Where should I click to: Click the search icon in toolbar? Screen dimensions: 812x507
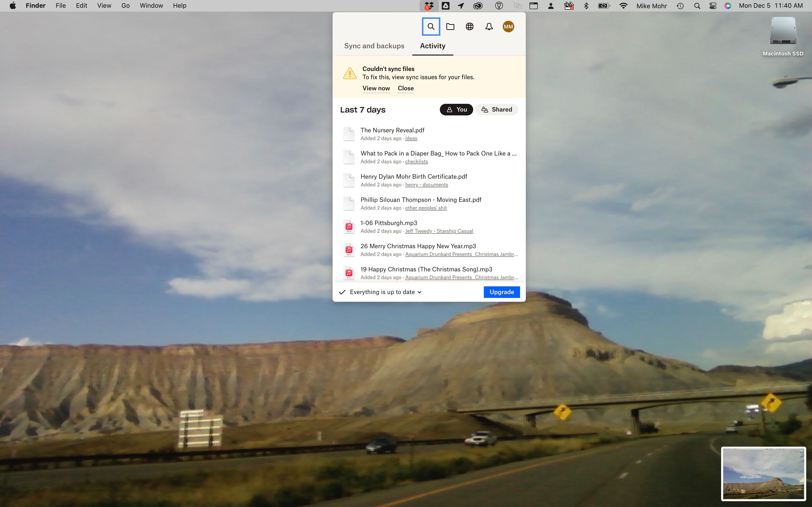pyautogui.click(x=431, y=26)
